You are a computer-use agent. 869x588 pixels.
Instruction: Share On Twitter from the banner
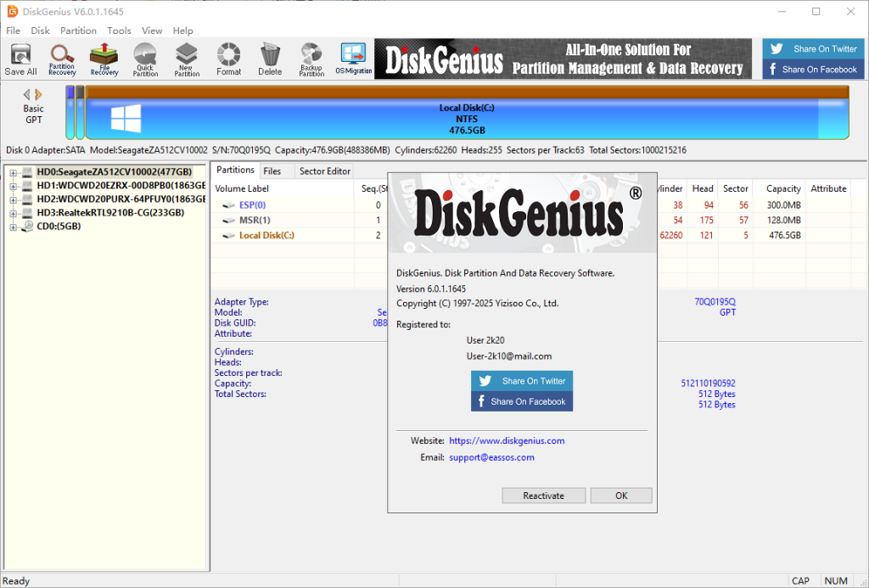[813, 48]
